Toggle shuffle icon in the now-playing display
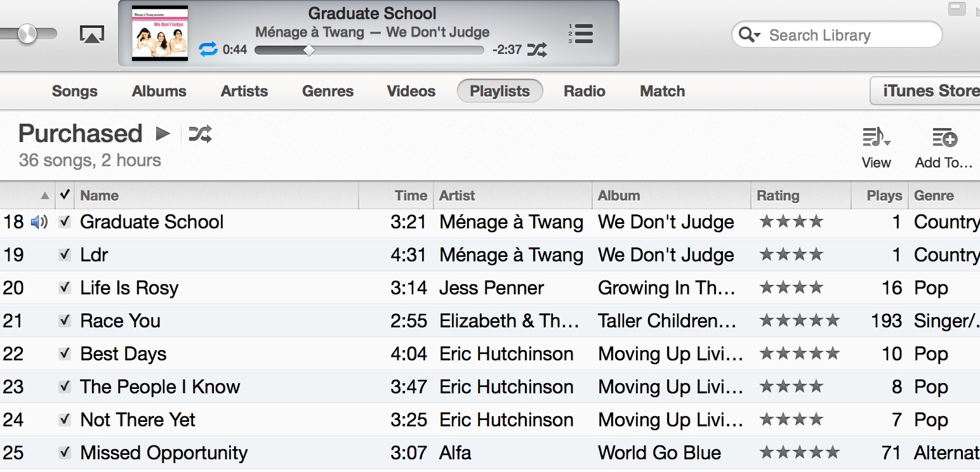980x472 pixels. 537,49
